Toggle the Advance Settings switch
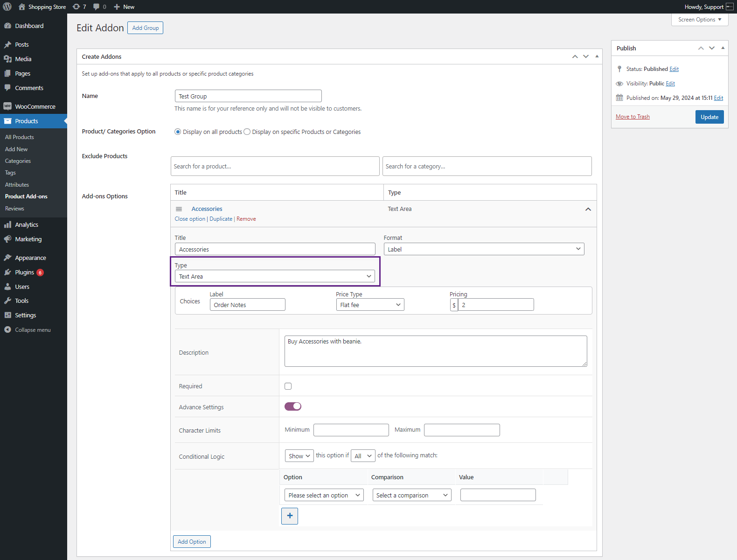Screen dimensions: 737x560 tap(293, 406)
